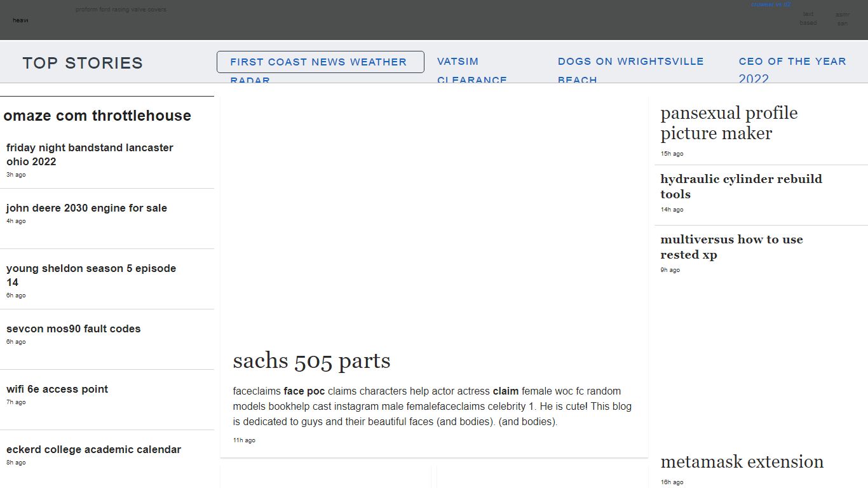Click the 11h ago timestamp under sachs article
This screenshot has height=488, width=868.
[244, 440]
